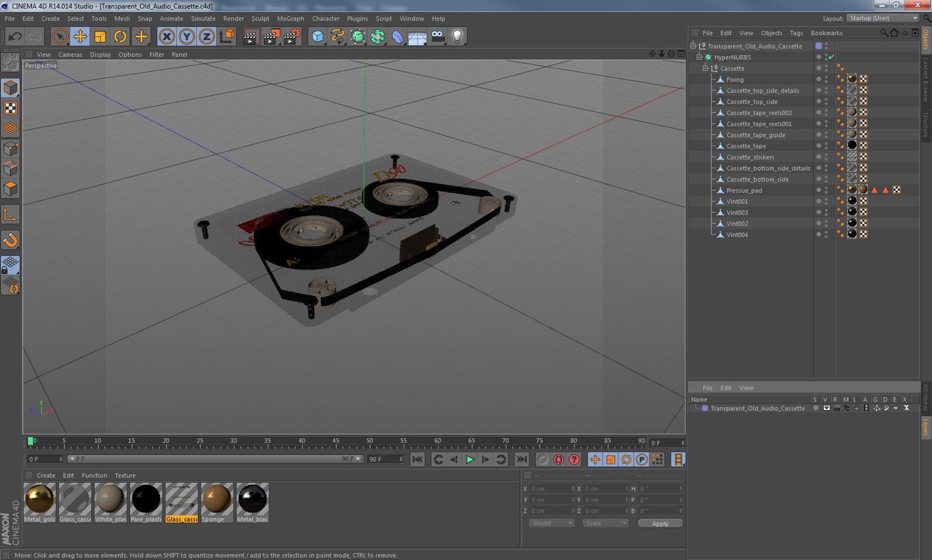Select the Rotate tool icon
932x560 pixels.
click(x=120, y=36)
